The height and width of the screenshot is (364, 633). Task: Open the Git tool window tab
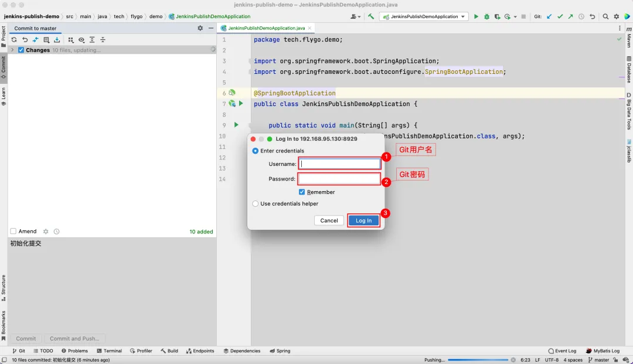tap(19, 351)
